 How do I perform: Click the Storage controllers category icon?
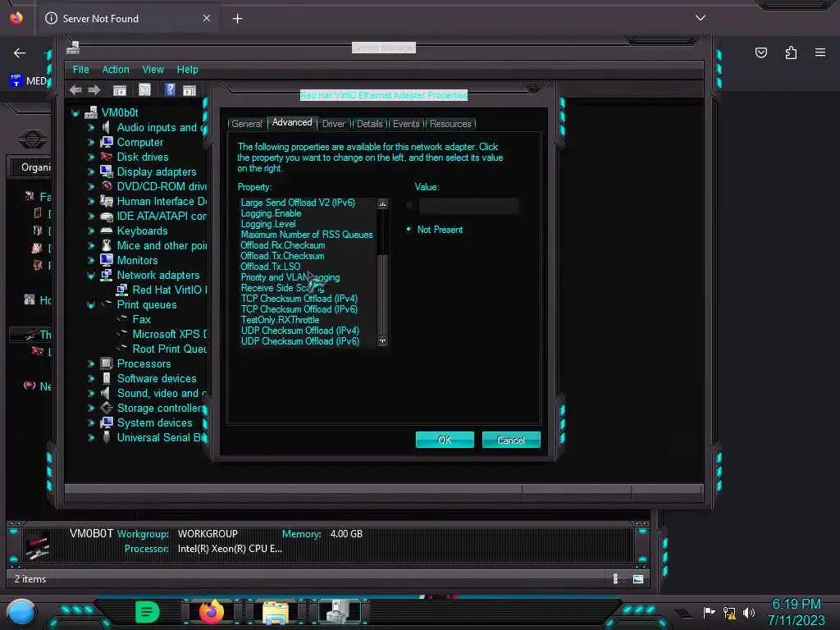click(x=107, y=408)
